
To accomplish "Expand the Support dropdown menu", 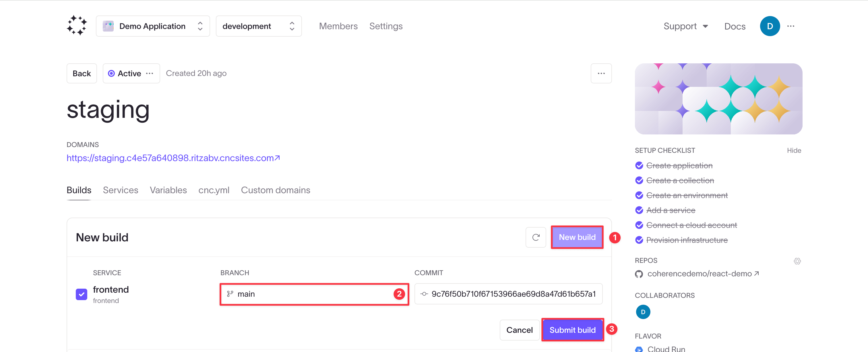I will pos(686,26).
